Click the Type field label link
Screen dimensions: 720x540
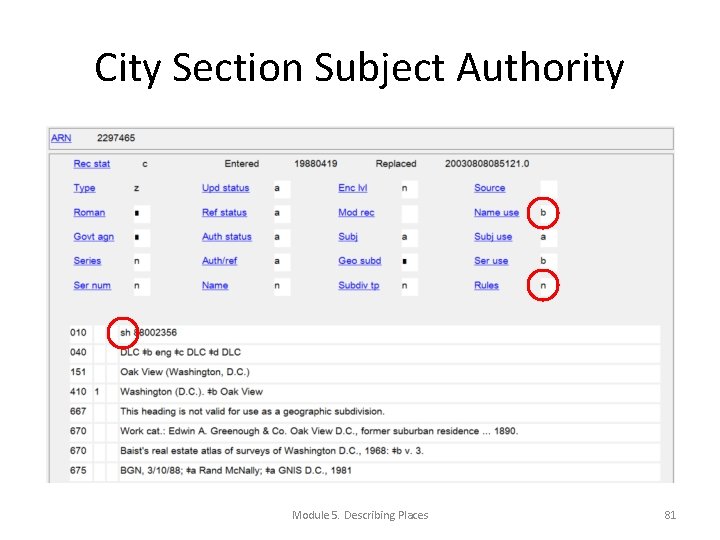tap(84, 188)
